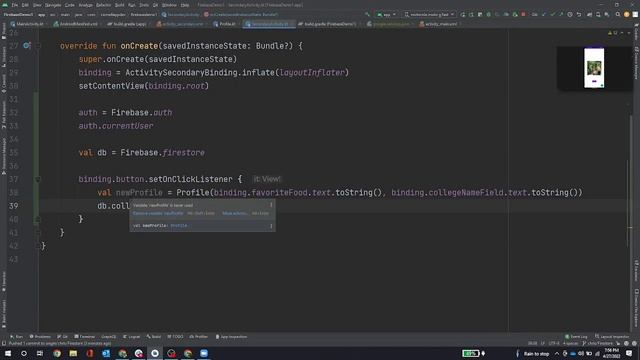Image resolution: width=640 pixels, height=360 pixels.
Task: Collapse the onCreate function at line 27
Action: tap(38, 46)
